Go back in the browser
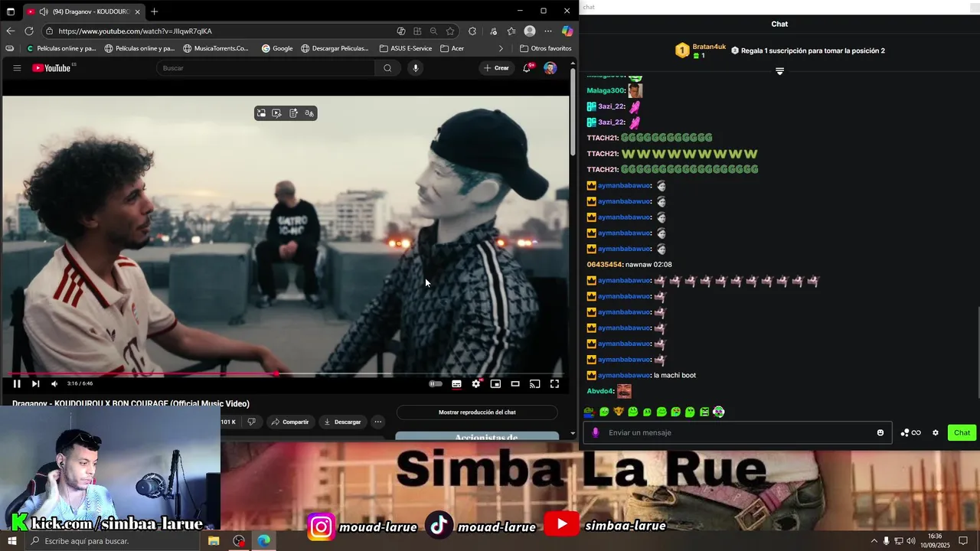Screen dimensions: 980x551 (10, 31)
